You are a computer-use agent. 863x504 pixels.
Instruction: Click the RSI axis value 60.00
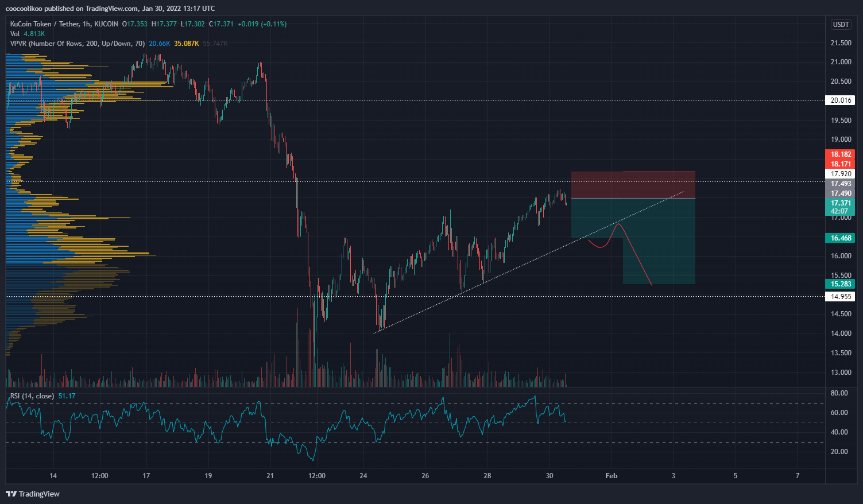tap(839, 413)
